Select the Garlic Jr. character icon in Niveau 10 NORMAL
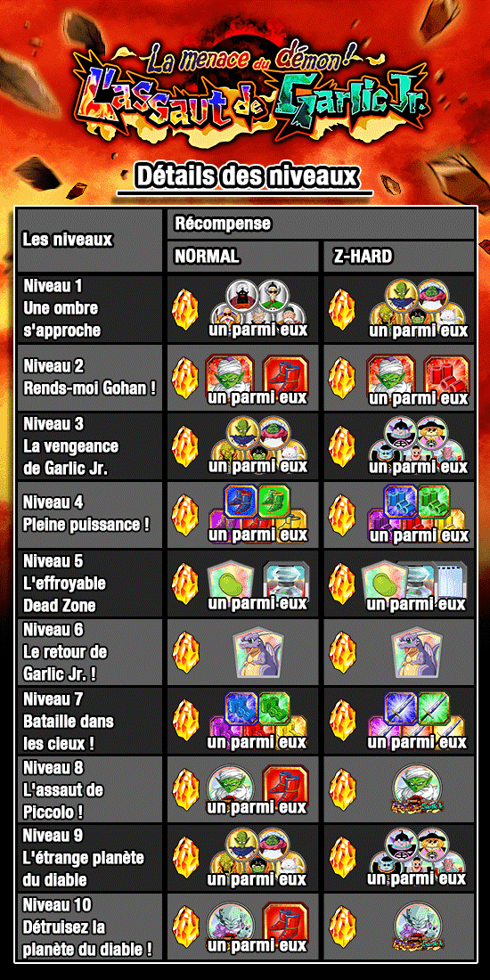 [232, 925]
